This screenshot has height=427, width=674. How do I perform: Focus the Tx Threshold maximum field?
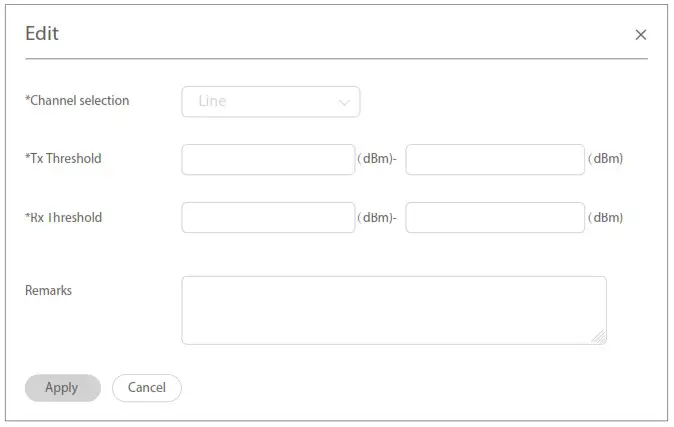[494, 159]
